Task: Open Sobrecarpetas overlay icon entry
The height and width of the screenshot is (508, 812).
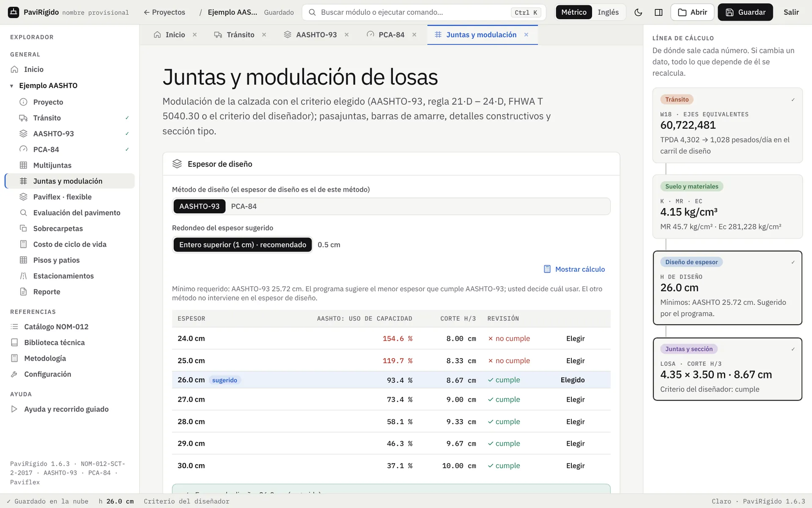Action: [x=23, y=229]
